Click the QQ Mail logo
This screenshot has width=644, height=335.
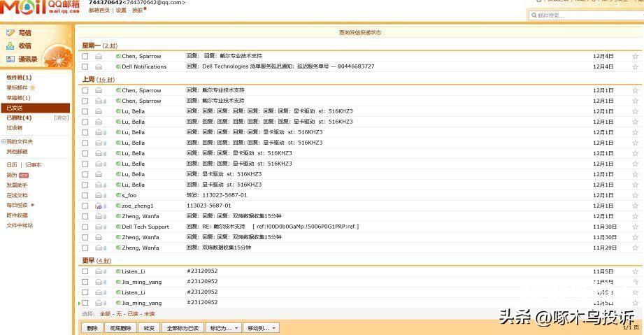pyautogui.click(x=40, y=7)
